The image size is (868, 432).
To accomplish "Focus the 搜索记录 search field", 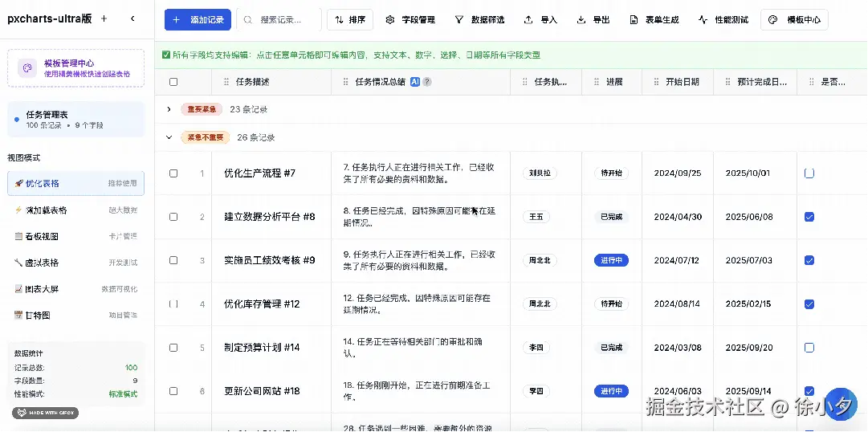I will coord(279,20).
